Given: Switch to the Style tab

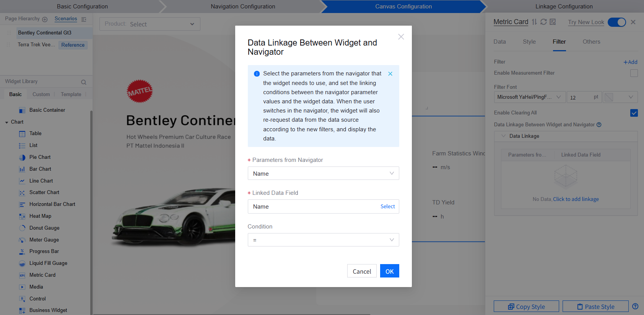Looking at the screenshot, I should pos(529,42).
